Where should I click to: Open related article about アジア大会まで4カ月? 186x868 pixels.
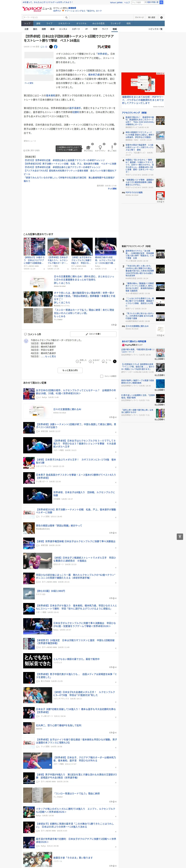click(70, 172)
